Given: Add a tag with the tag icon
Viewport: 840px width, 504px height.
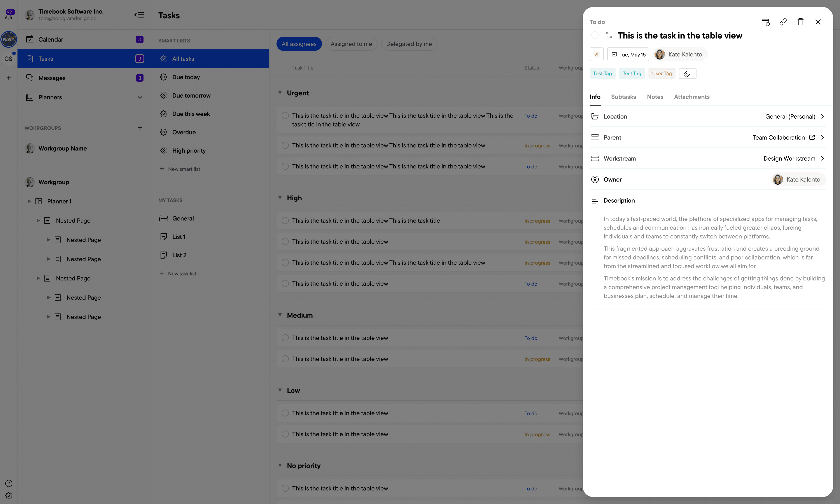Looking at the screenshot, I should [688, 74].
